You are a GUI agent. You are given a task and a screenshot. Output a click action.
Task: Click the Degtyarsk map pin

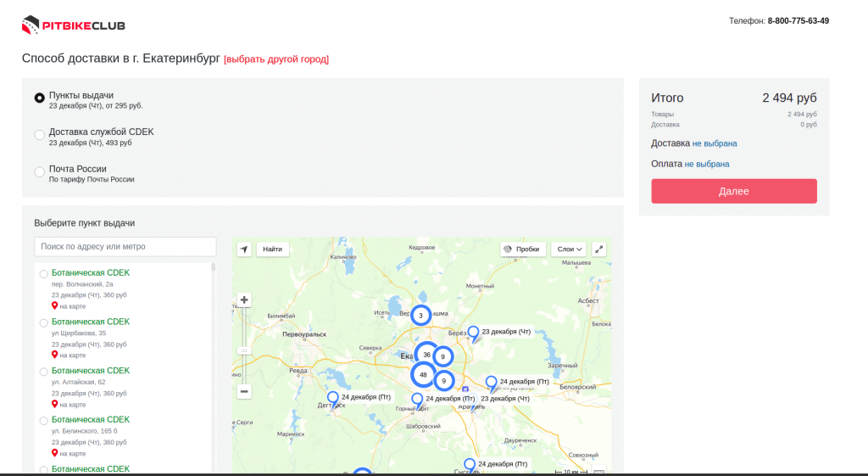[x=333, y=398]
